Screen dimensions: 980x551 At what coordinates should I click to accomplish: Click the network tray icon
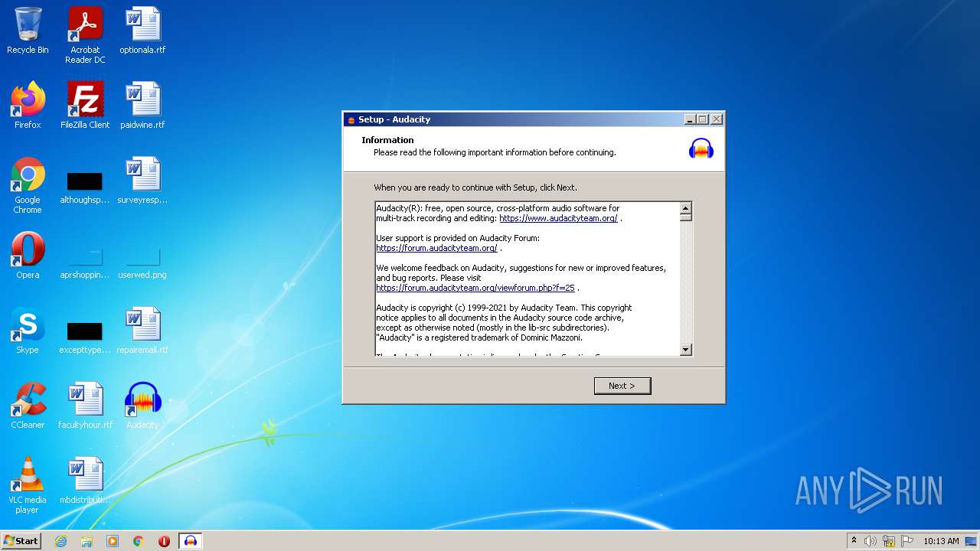pos(889,541)
